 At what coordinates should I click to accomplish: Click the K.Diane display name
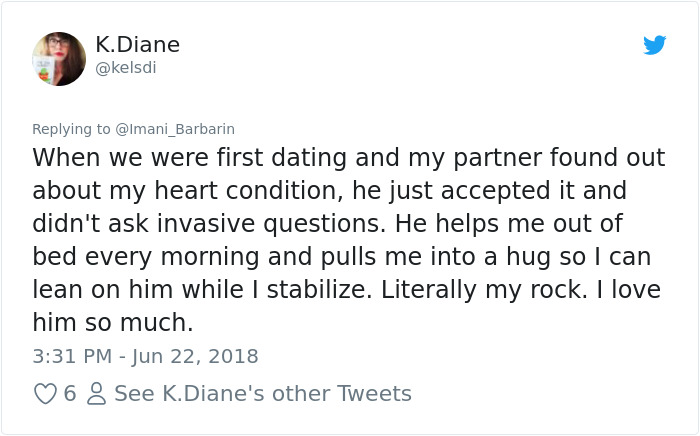[x=137, y=45]
